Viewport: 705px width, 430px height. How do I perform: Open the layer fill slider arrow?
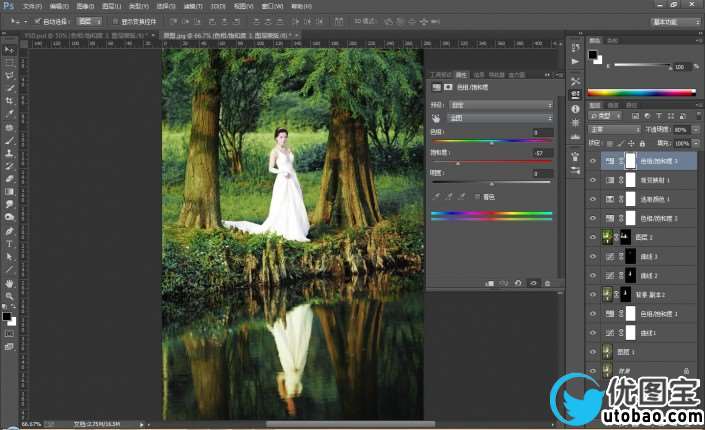[x=696, y=143]
